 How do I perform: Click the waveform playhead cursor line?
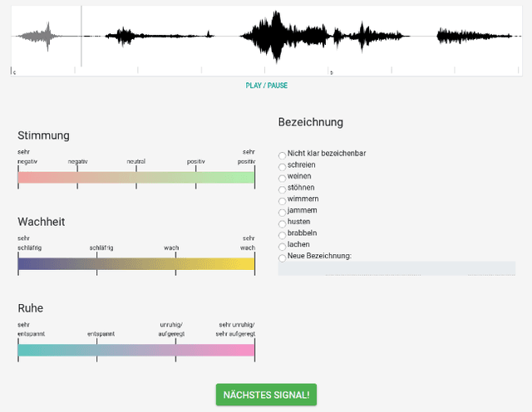81,36
